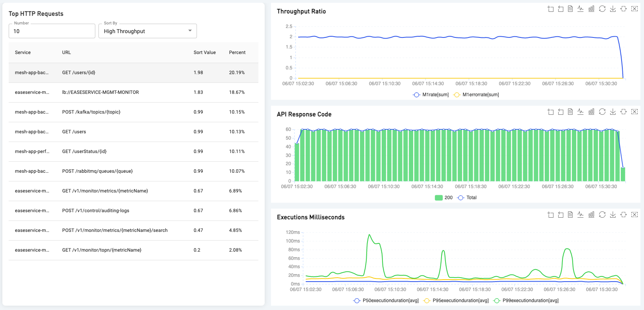Select the GET /v1/monitor/topn/{metricName} row

(x=134, y=250)
